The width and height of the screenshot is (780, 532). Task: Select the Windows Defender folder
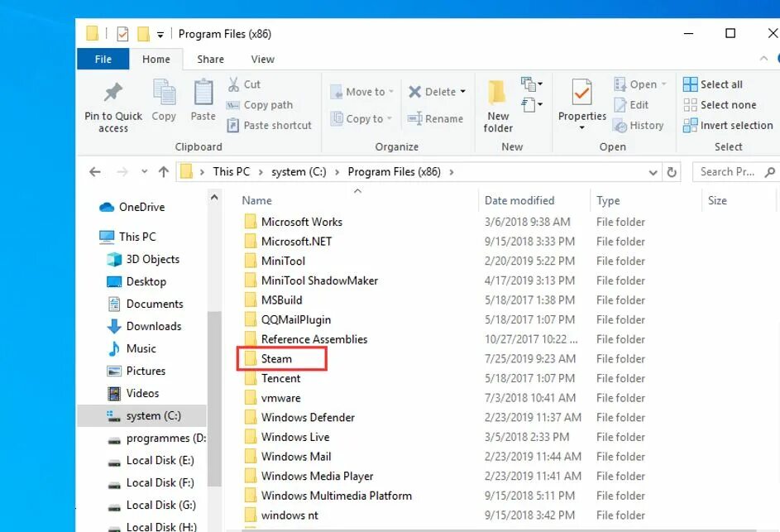[308, 418]
